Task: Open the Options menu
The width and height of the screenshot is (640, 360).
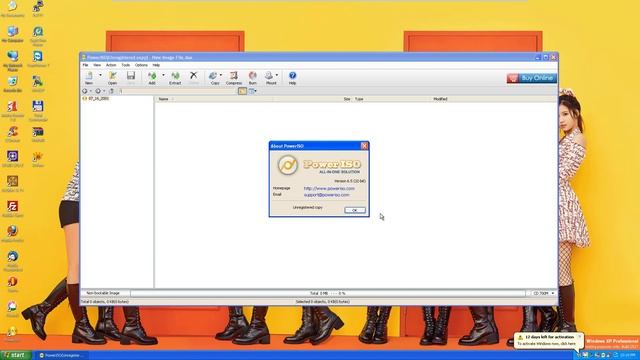Action: point(141,65)
